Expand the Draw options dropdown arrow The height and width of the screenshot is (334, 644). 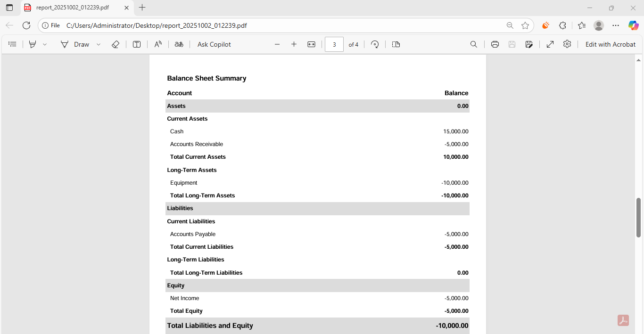tap(99, 44)
